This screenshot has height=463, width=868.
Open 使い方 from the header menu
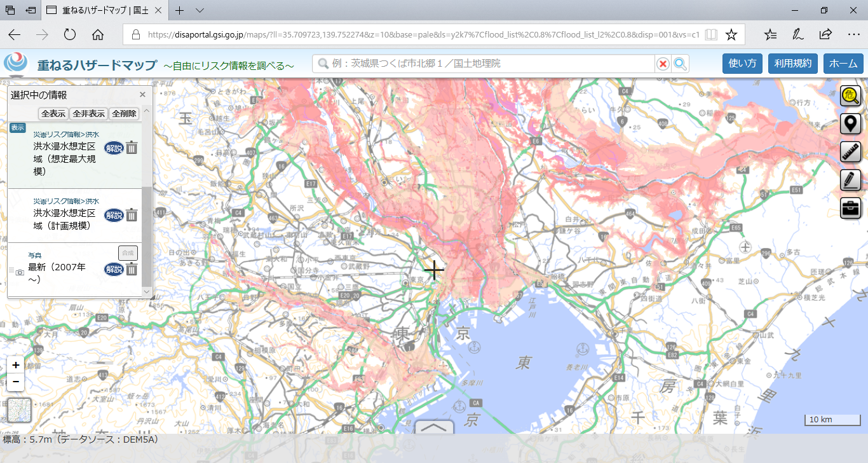coord(742,64)
